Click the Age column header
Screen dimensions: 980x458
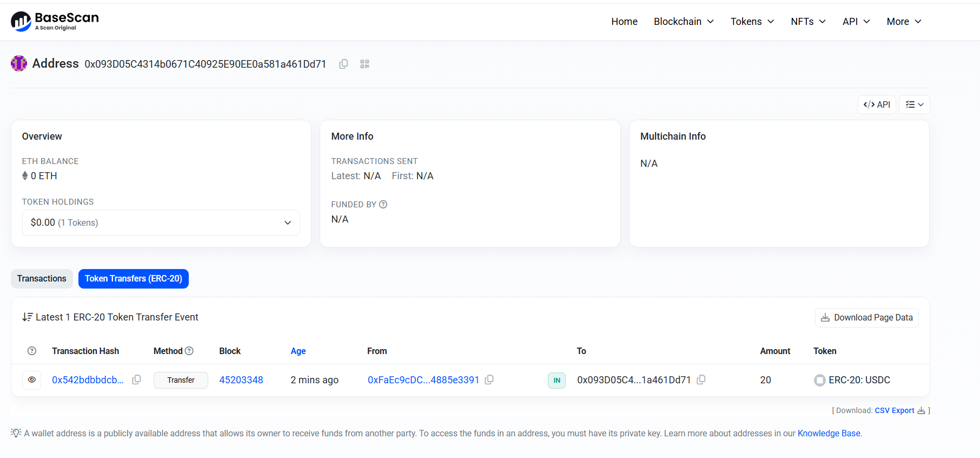pyautogui.click(x=298, y=351)
